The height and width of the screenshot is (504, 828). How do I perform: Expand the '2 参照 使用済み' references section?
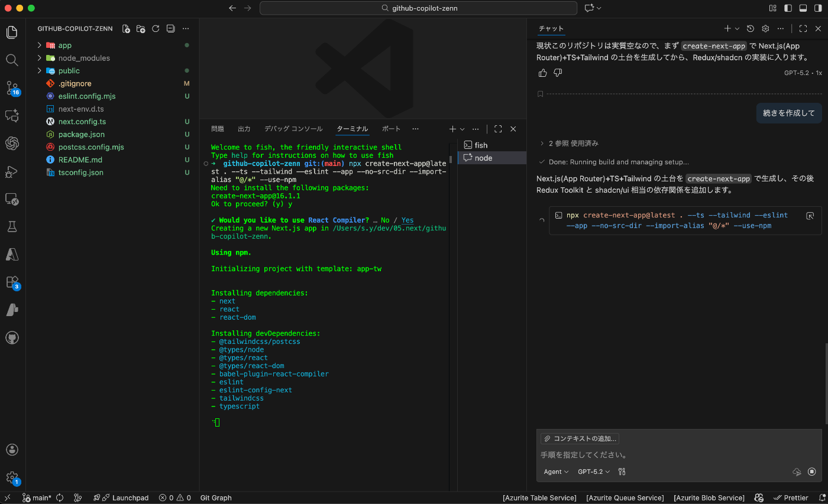click(x=568, y=144)
